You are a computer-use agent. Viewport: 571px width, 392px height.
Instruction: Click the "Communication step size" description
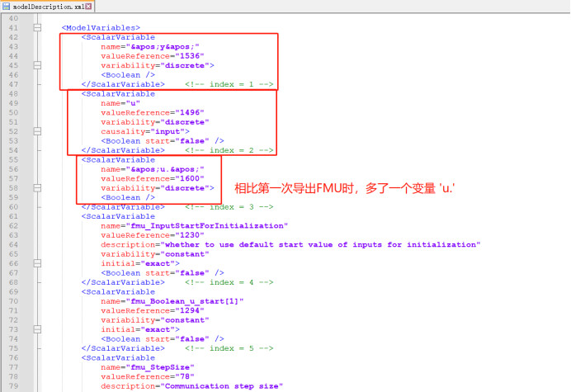(x=222, y=386)
